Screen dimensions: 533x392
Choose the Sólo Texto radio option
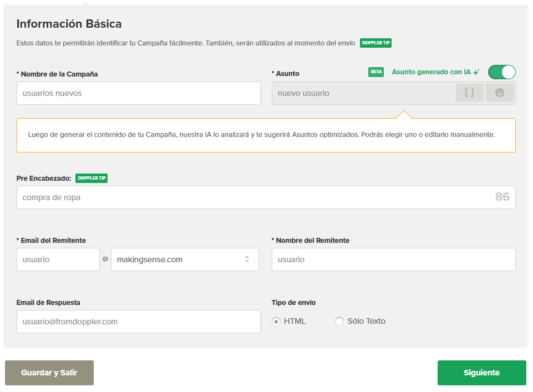point(339,322)
